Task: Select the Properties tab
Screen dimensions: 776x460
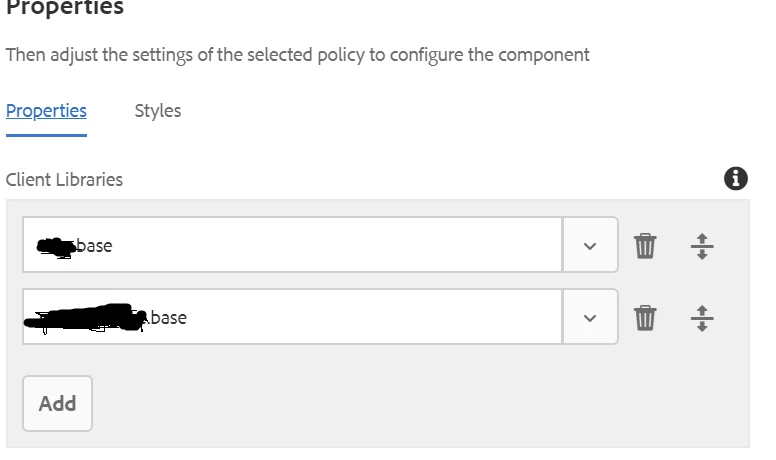Action: click(46, 111)
